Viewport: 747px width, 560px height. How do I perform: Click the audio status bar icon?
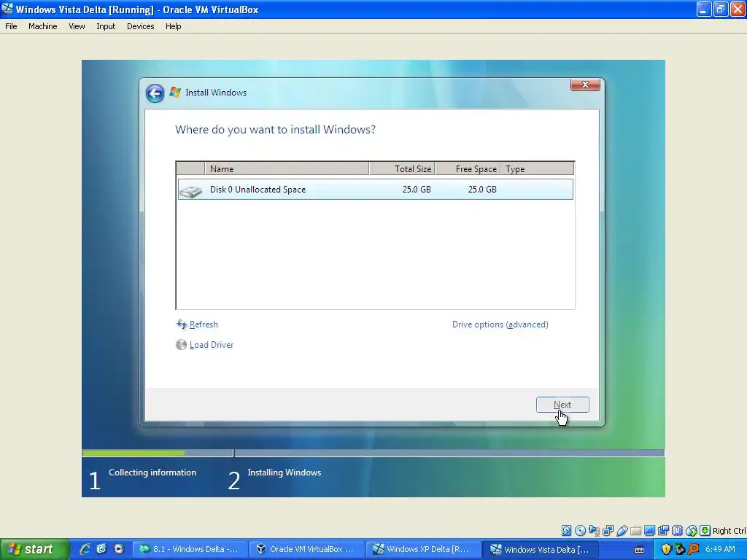(x=594, y=531)
